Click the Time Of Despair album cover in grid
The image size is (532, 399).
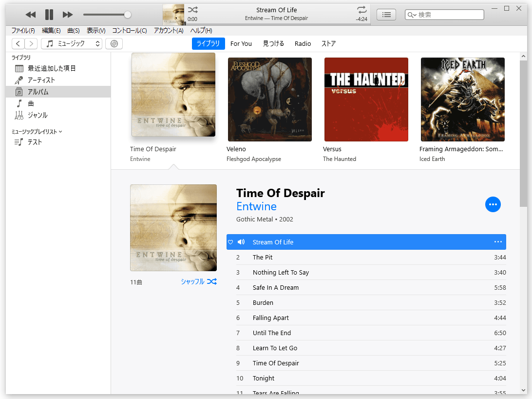pyautogui.click(x=173, y=95)
